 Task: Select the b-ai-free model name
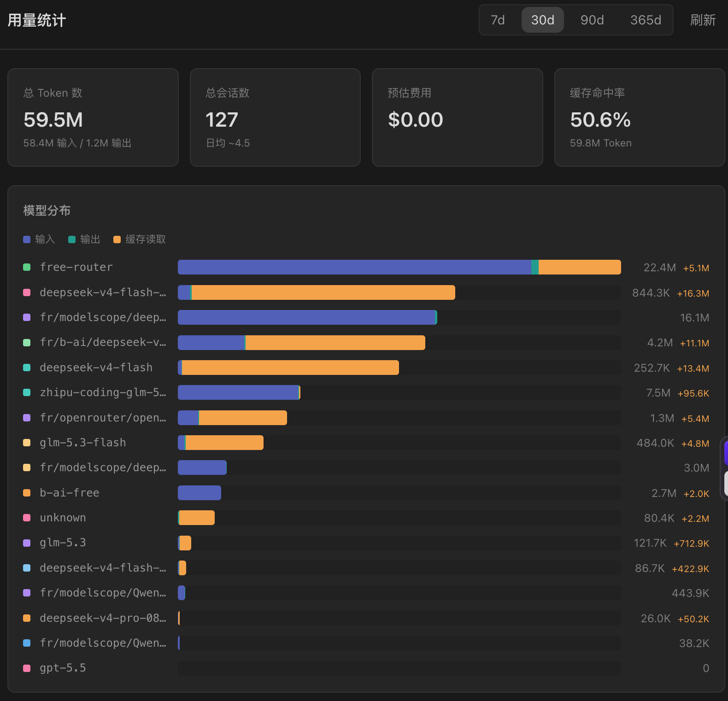pos(70,493)
